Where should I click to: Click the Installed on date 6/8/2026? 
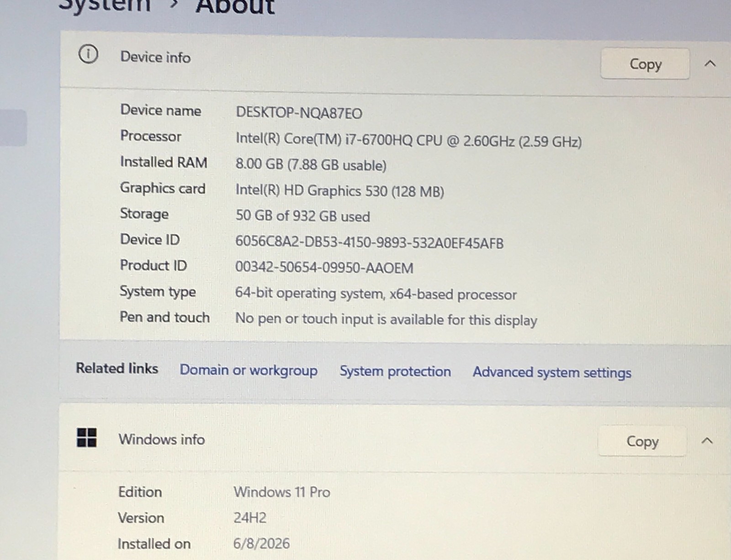tap(261, 544)
